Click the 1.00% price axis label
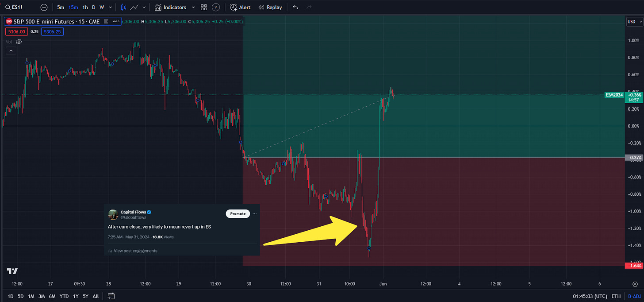Image resolution: width=644 pixels, height=302 pixels. (x=633, y=41)
